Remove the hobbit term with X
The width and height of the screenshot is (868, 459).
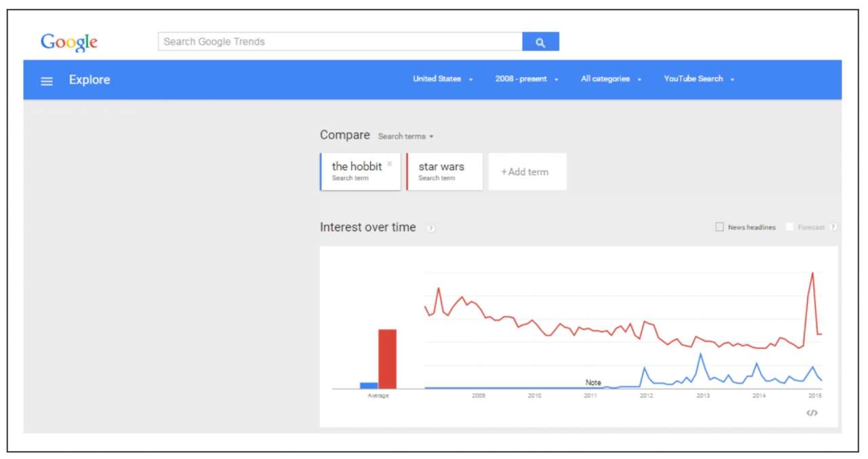click(389, 163)
